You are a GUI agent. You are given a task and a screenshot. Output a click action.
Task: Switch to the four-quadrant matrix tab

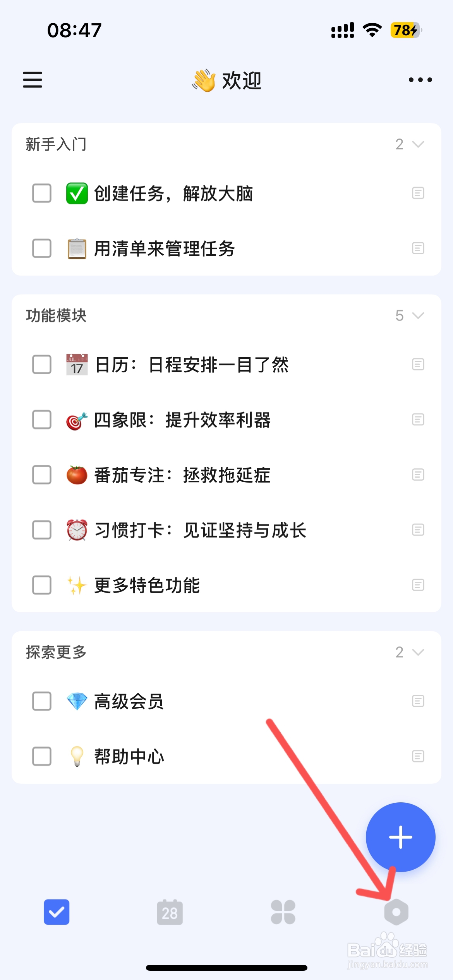[x=283, y=912]
